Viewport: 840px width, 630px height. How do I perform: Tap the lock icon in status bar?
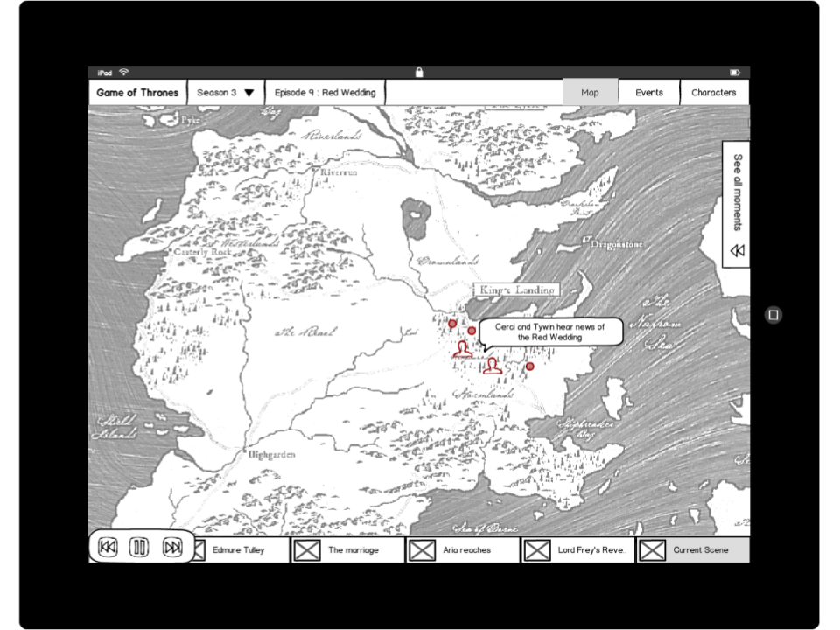click(x=419, y=73)
